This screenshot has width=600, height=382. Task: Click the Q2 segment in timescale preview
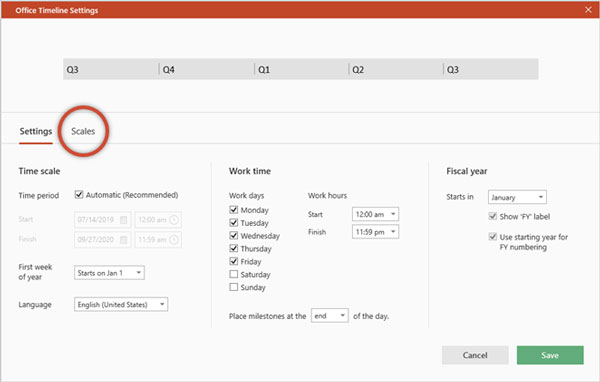396,69
